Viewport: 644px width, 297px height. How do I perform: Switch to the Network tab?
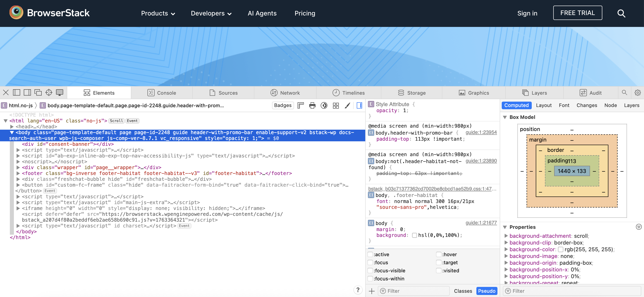[x=285, y=93]
